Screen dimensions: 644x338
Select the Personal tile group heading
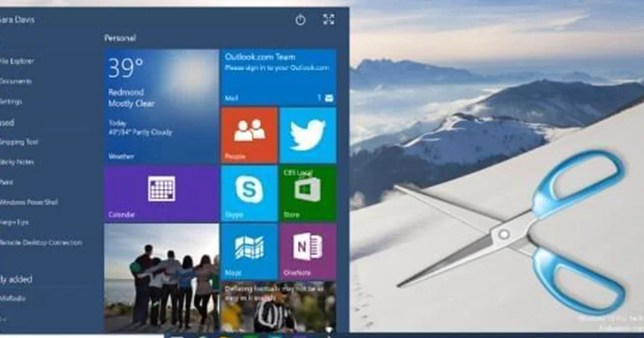point(120,38)
